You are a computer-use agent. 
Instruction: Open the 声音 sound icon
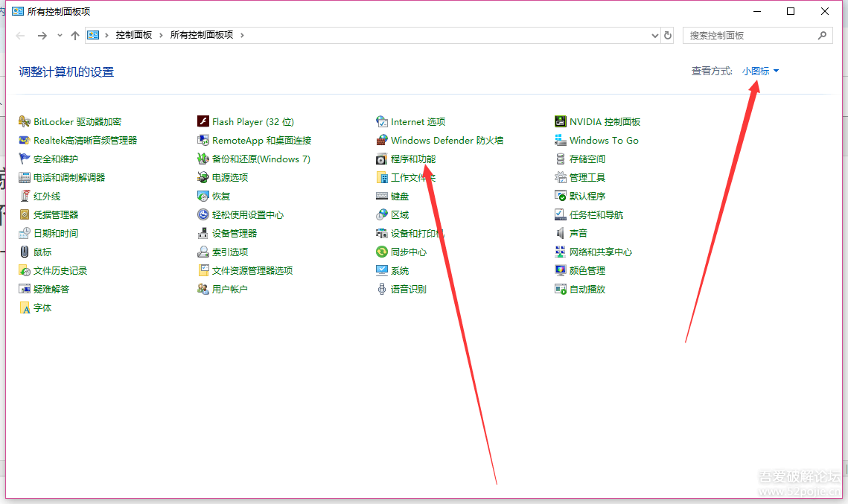pos(561,234)
